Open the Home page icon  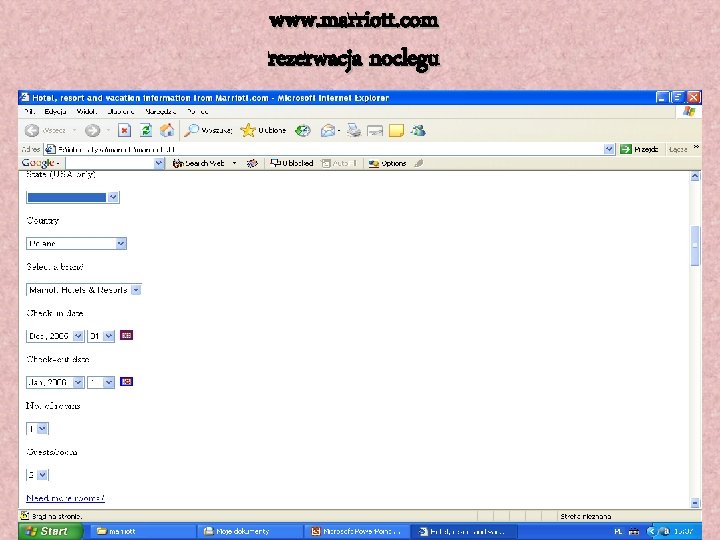(x=167, y=131)
